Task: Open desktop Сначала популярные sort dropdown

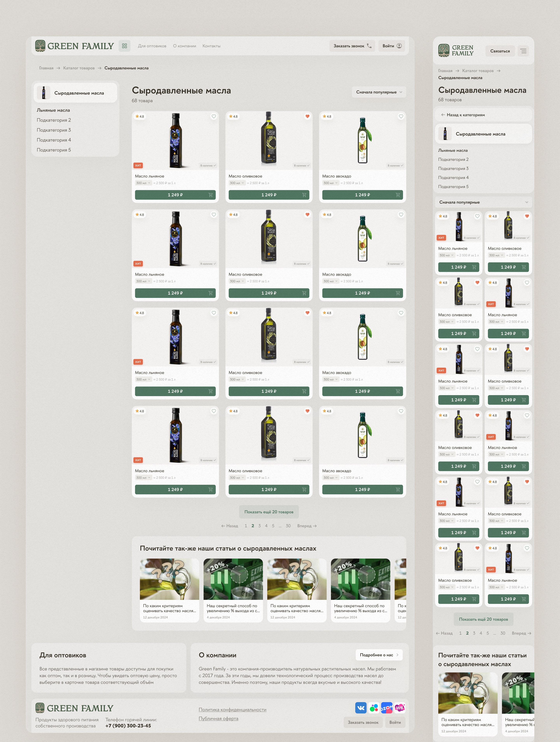Action: coord(379,92)
